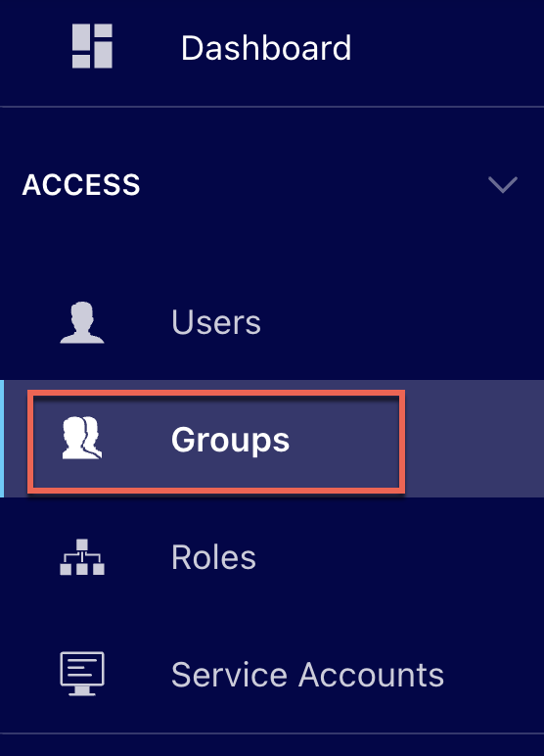
Task: Go to the Users page label
Action: point(216,322)
